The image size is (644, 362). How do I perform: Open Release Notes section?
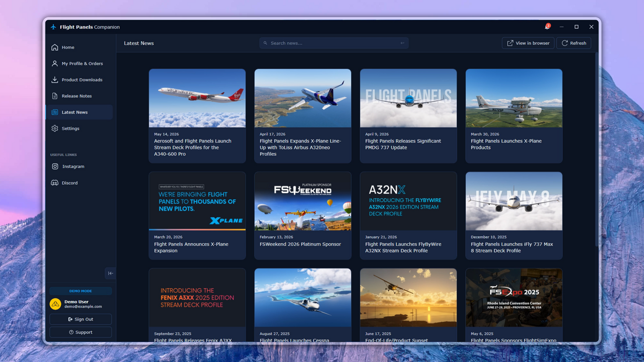pyautogui.click(x=77, y=96)
